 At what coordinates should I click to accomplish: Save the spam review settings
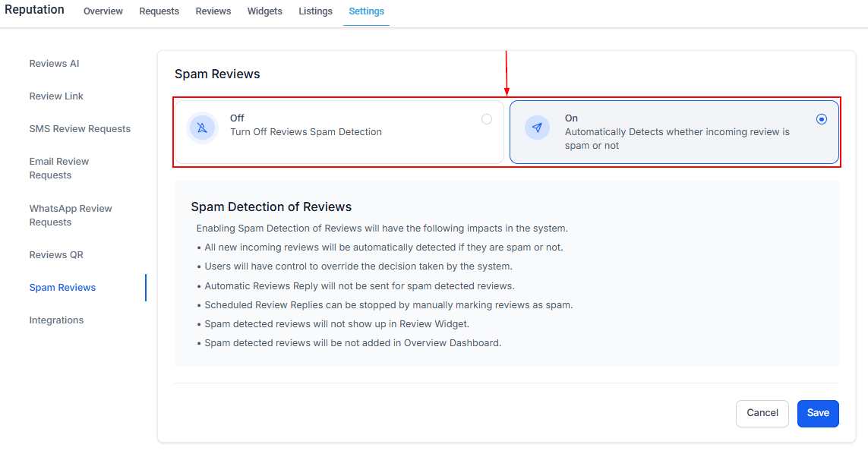818,413
